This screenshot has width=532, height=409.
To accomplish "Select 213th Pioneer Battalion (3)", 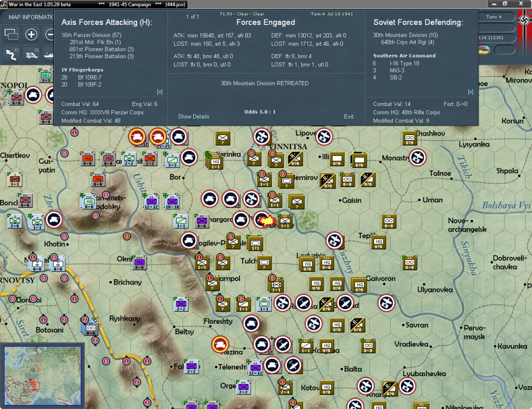I will tap(101, 56).
